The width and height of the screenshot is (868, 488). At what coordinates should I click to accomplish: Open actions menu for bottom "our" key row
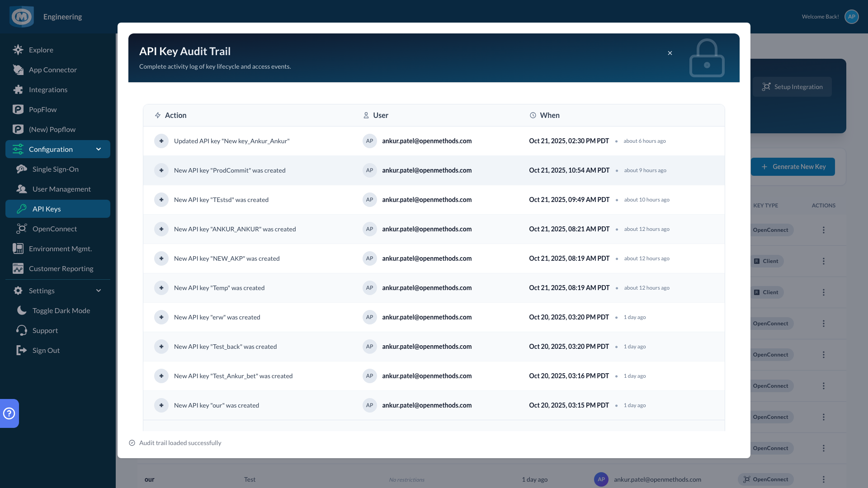coord(824,479)
